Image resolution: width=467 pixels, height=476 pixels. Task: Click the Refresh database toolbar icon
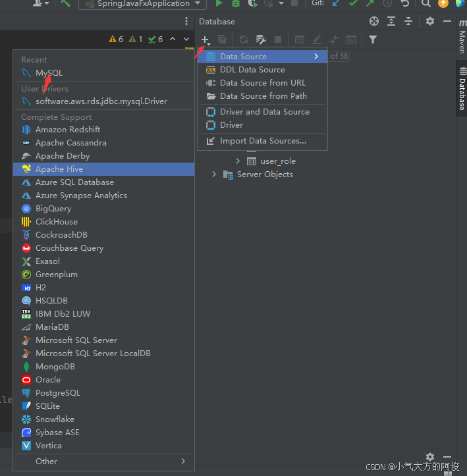pyautogui.click(x=244, y=40)
